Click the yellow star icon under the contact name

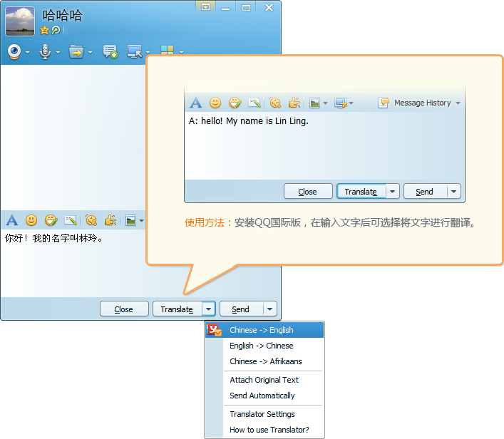click(x=44, y=31)
